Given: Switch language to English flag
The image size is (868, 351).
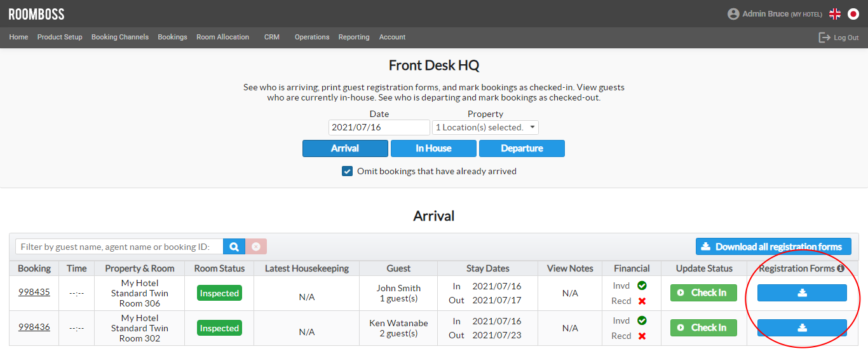Looking at the screenshot, I should [x=835, y=14].
